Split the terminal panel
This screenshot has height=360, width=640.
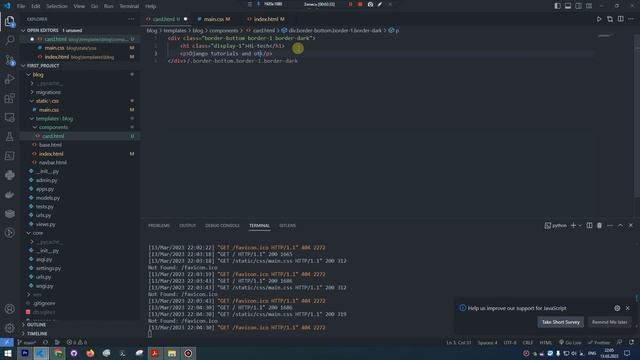[x=589, y=225]
